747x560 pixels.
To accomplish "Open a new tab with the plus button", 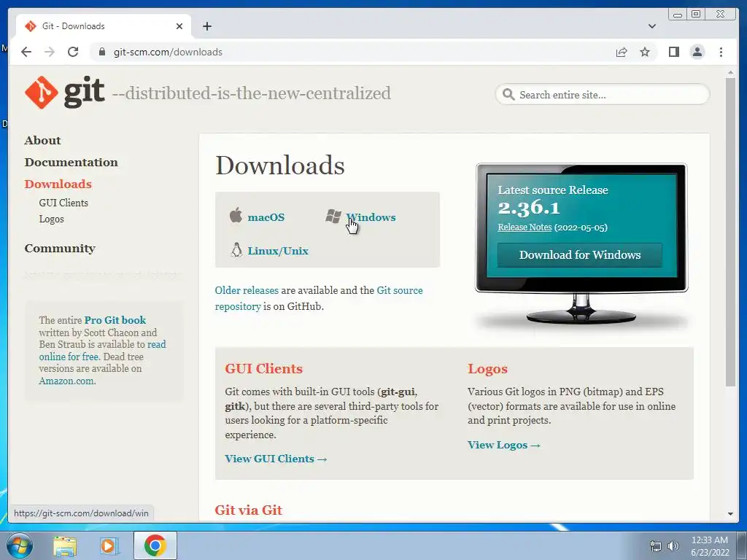I will click(x=206, y=26).
